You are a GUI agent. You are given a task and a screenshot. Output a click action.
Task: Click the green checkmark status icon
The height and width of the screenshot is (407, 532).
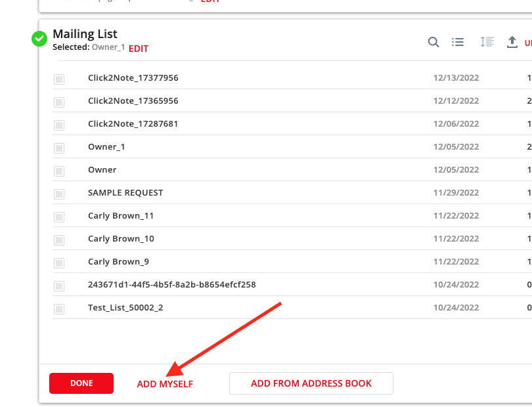(x=39, y=39)
